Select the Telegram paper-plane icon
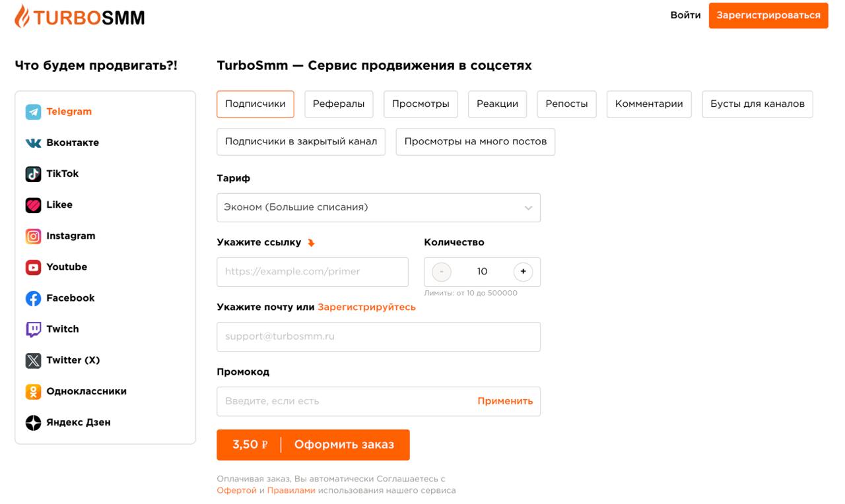The height and width of the screenshot is (504, 845). pyautogui.click(x=33, y=112)
